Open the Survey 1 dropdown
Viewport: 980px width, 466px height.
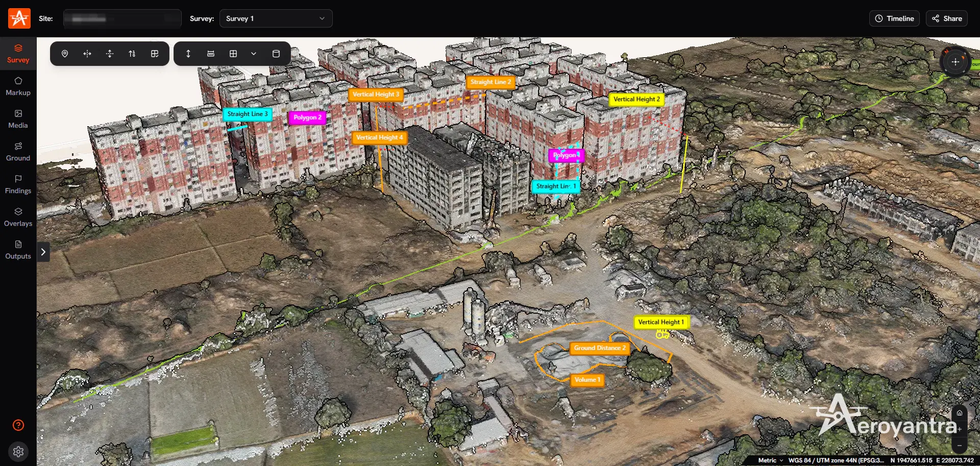pos(276,18)
